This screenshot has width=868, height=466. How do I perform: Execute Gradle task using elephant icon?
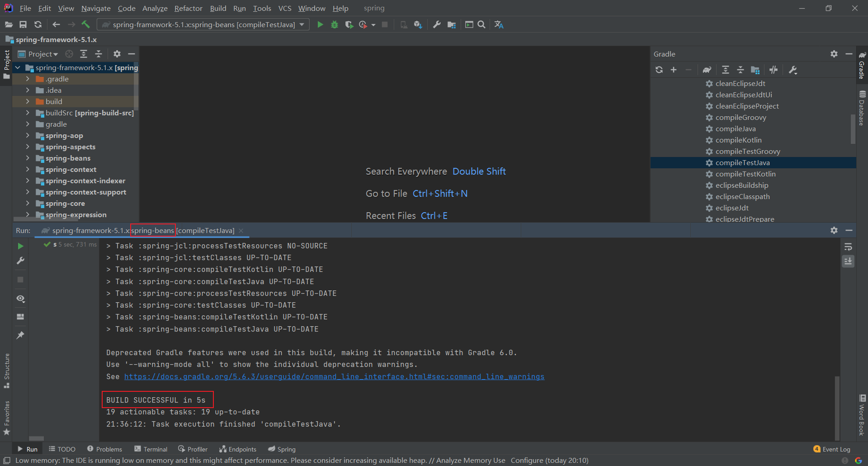[707, 70]
